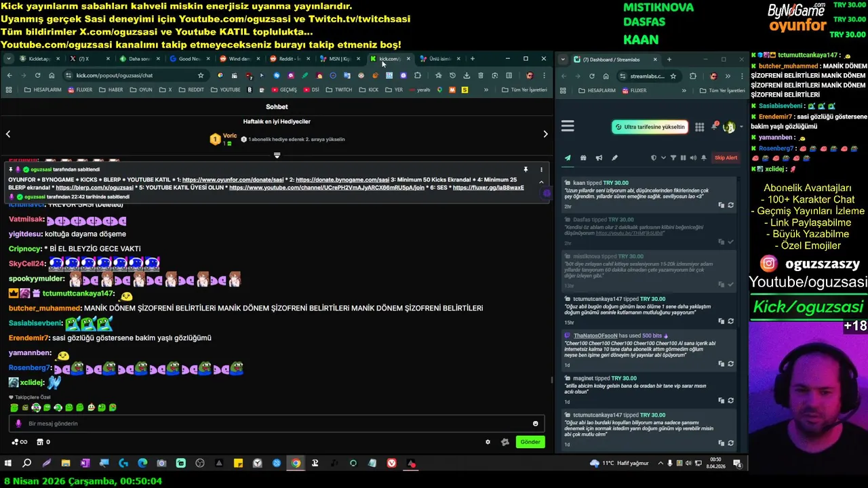The width and height of the screenshot is (868, 488).
Task: Open TWITCH bookmarks folder
Action: pos(338,89)
